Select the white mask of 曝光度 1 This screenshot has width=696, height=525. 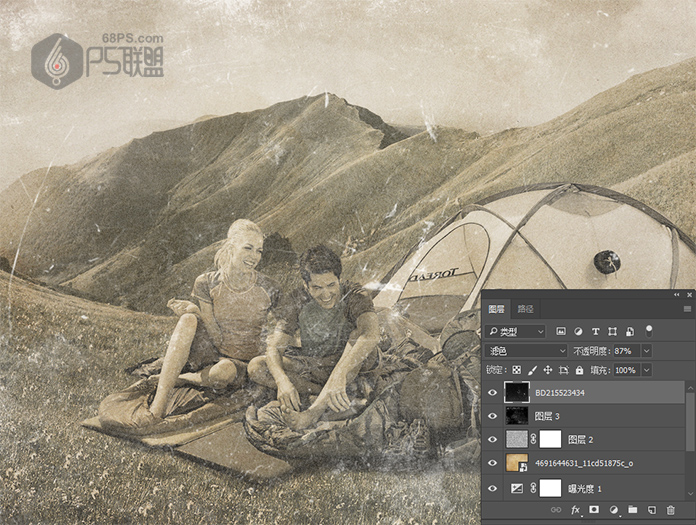[x=550, y=488]
